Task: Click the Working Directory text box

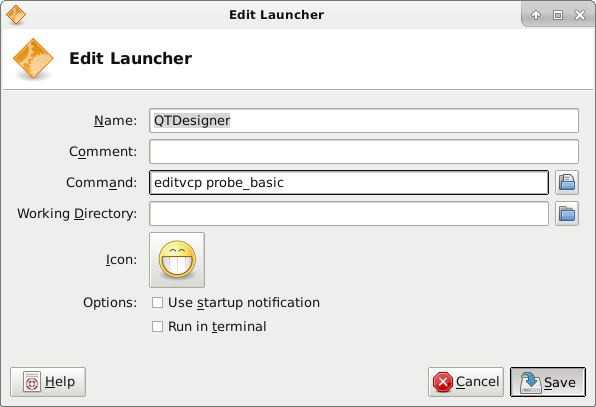Action: click(349, 214)
